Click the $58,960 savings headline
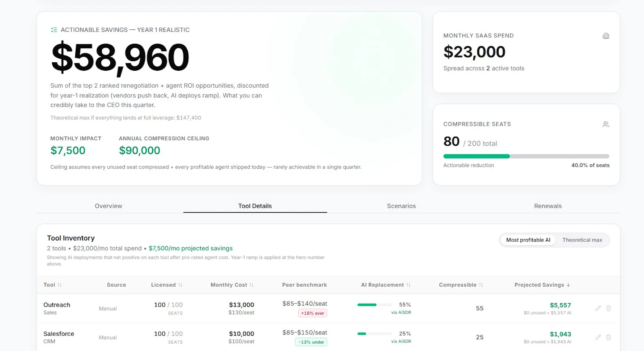Viewport: 644px width, 351px height. click(120, 57)
